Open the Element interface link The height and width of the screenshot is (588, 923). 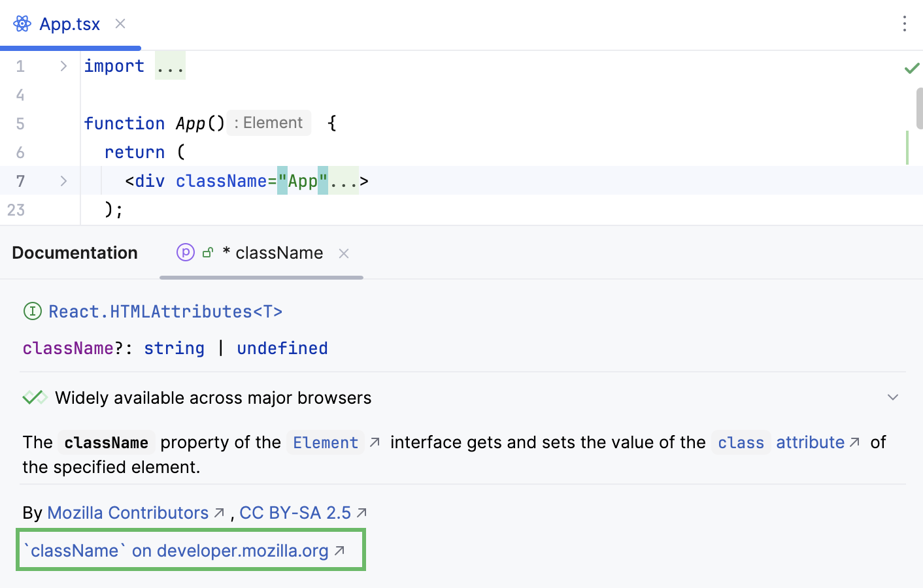(x=325, y=442)
